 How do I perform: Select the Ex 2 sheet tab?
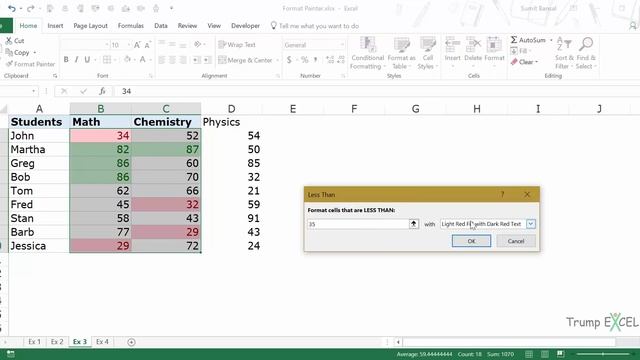(x=57, y=342)
